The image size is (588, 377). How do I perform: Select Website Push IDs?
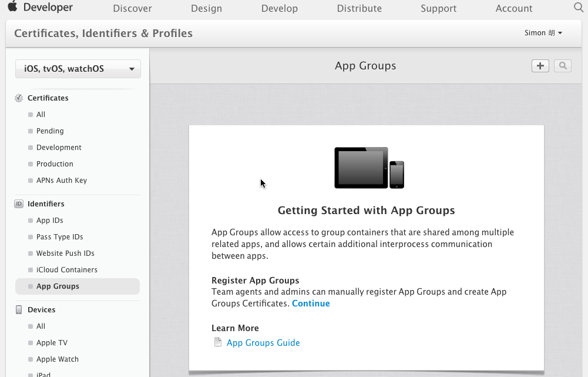pos(65,253)
